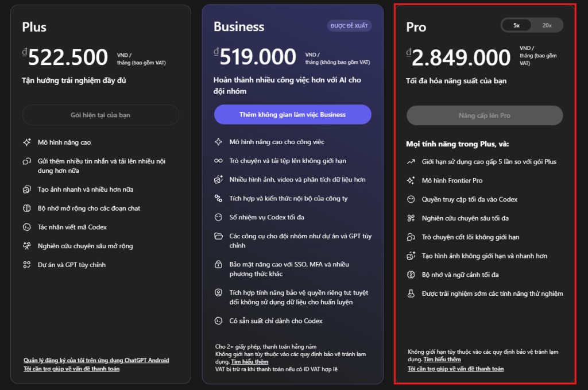The height and width of the screenshot is (390, 588).
Task: Click the shield icon beside Tích hợp tính năng bảo vệ
Action: pos(218,292)
